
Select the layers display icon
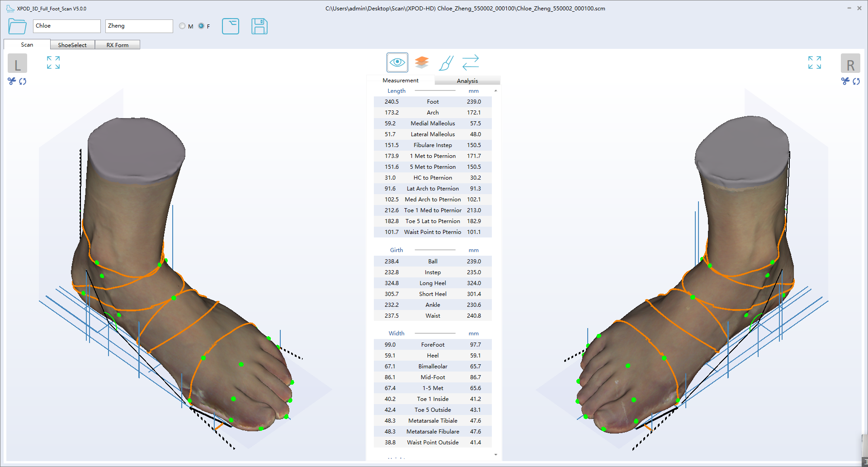(x=421, y=62)
